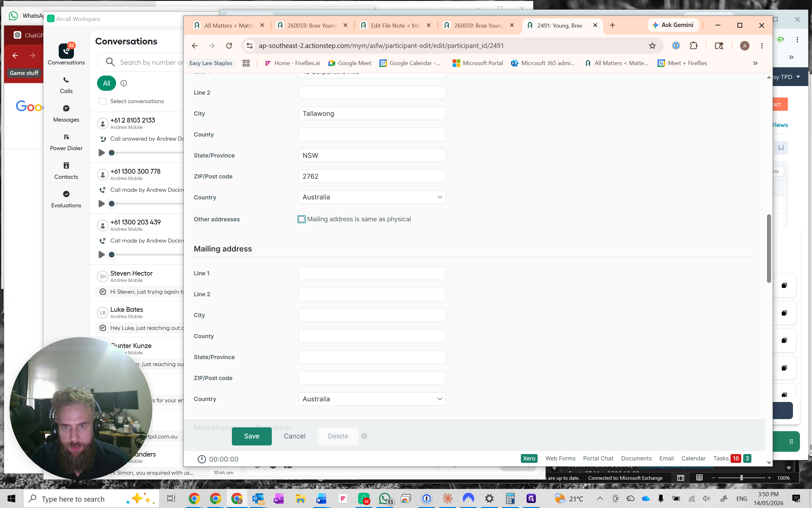Expand physical address Country dropdown
Image resolution: width=812 pixels, height=508 pixels.
372,197
